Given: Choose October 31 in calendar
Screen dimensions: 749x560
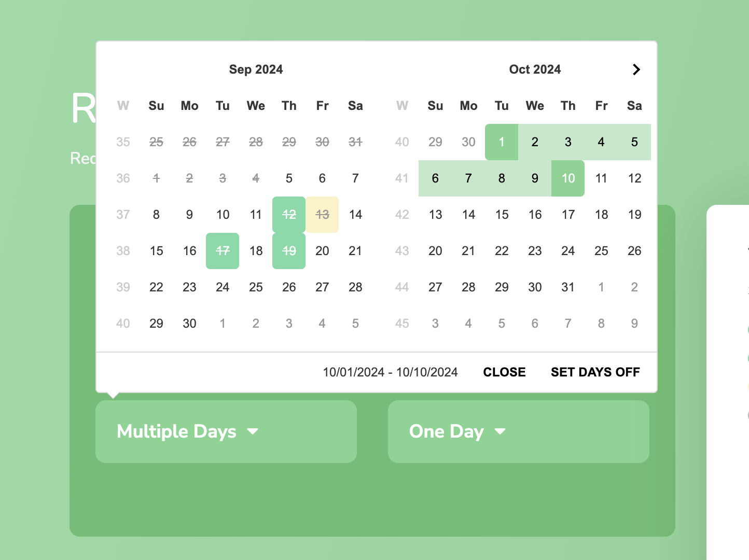Looking at the screenshot, I should click(x=568, y=287).
